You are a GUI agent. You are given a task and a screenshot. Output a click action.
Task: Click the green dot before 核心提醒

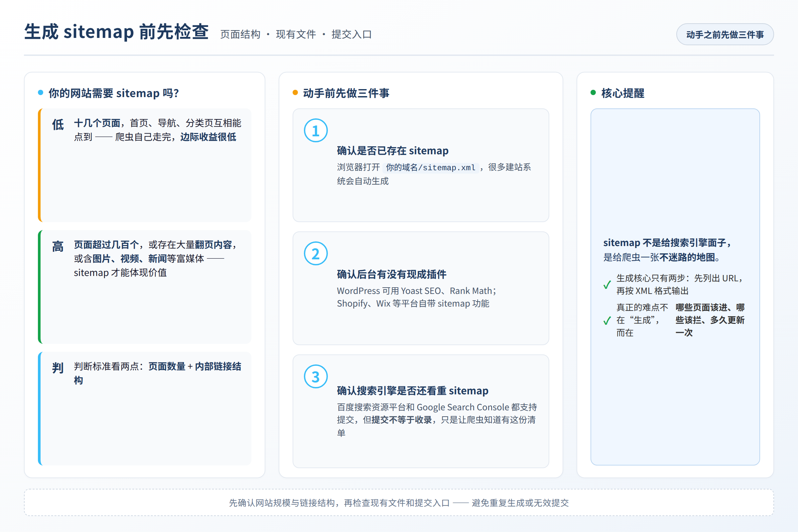coord(593,93)
